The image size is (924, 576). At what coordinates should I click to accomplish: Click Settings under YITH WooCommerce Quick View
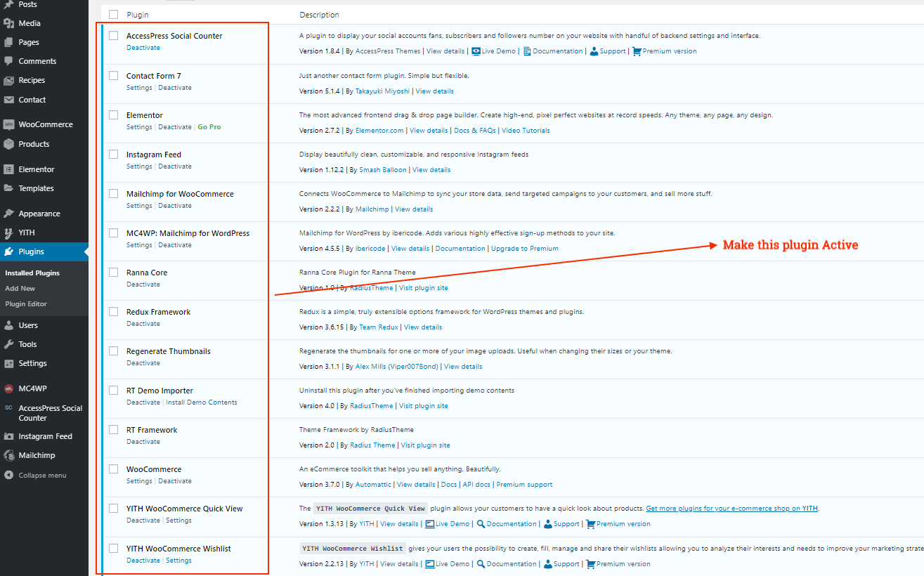(x=179, y=521)
